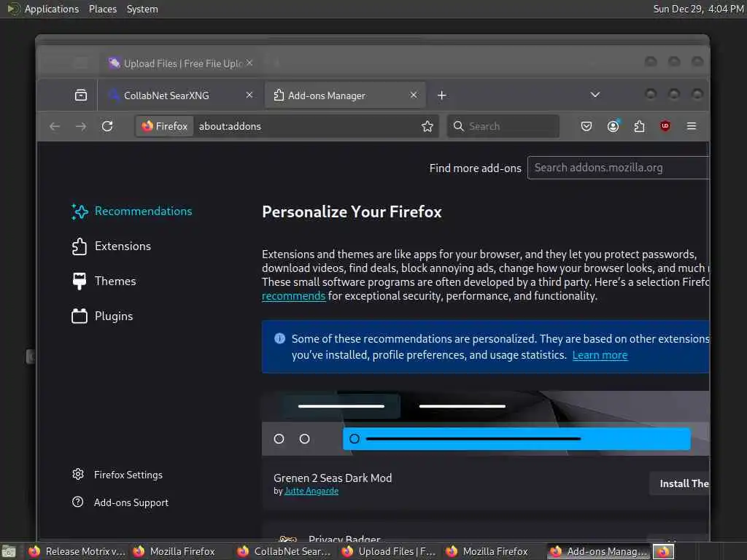Select the Add-ons Manager tab
The height and width of the screenshot is (560, 747).
click(345, 96)
